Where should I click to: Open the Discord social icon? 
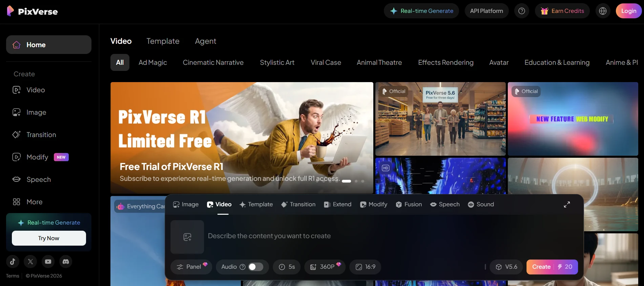tap(66, 262)
